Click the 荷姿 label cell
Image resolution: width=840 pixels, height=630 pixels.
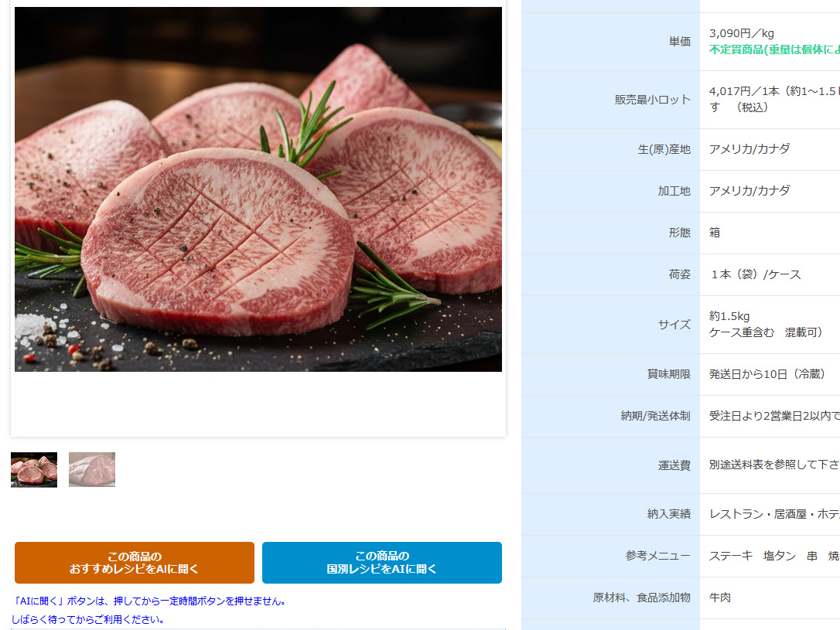611,274
